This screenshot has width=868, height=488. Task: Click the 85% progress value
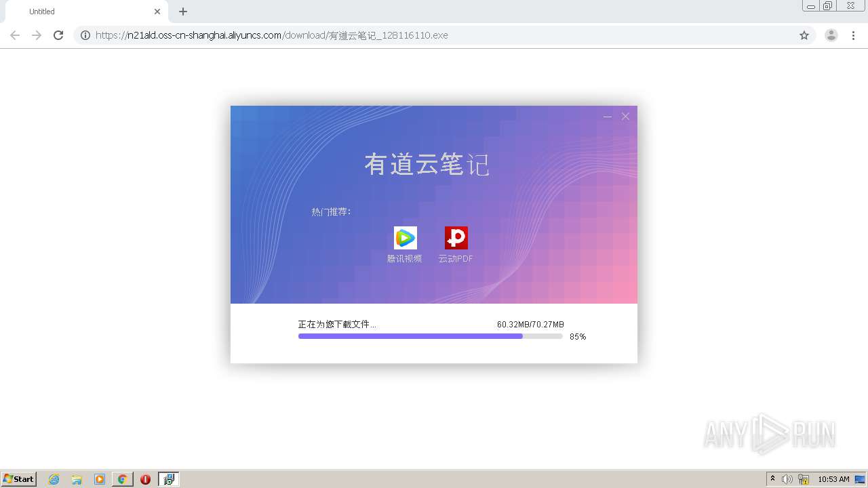tap(578, 337)
